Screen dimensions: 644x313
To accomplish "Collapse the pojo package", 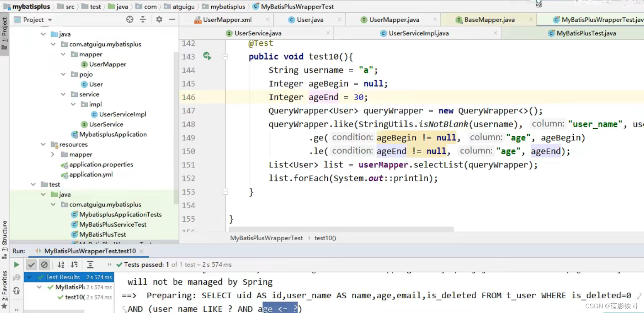I will [63, 74].
